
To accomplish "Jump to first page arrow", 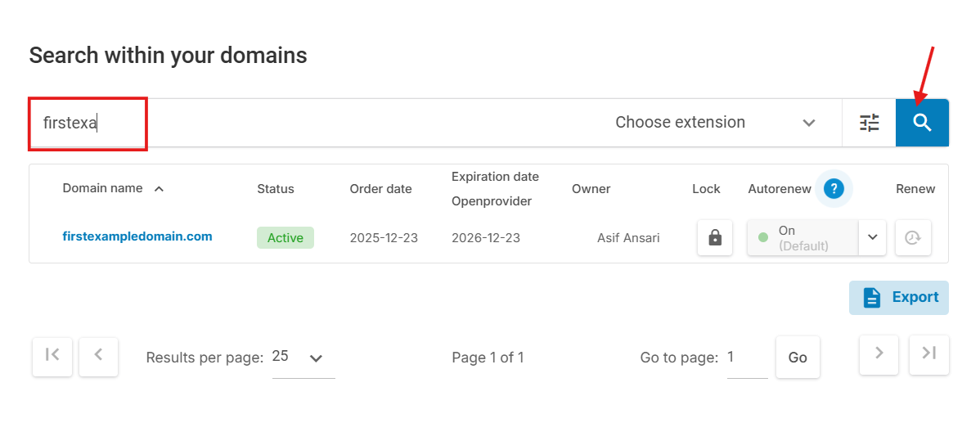I will [52, 357].
